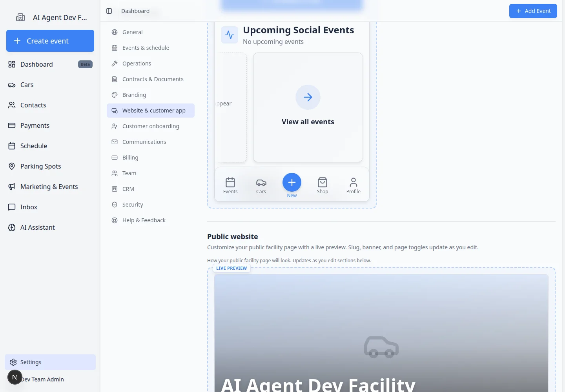Click the Add Event button
This screenshot has width=565, height=392.
(533, 11)
